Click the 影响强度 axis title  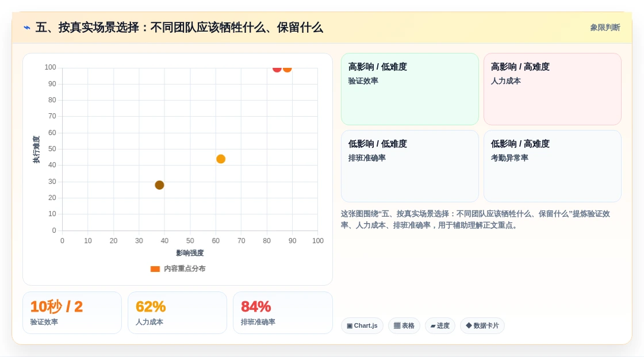[x=190, y=253]
